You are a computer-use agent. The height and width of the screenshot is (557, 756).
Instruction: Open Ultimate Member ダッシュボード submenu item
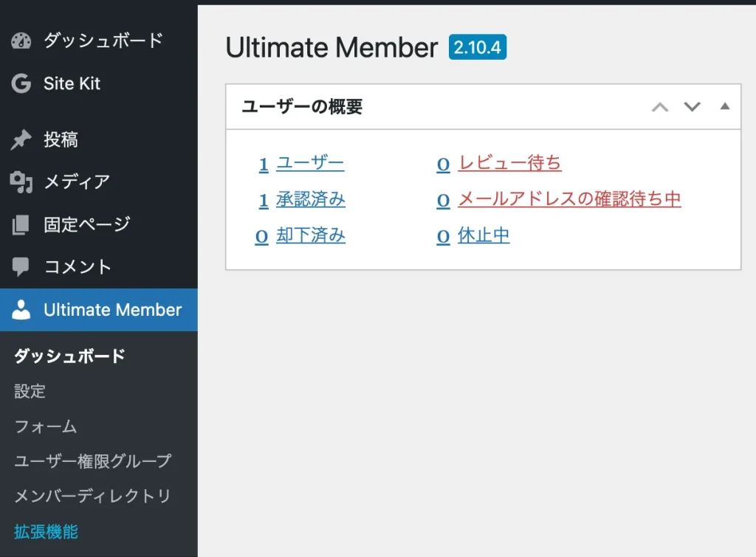tap(69, 356)
